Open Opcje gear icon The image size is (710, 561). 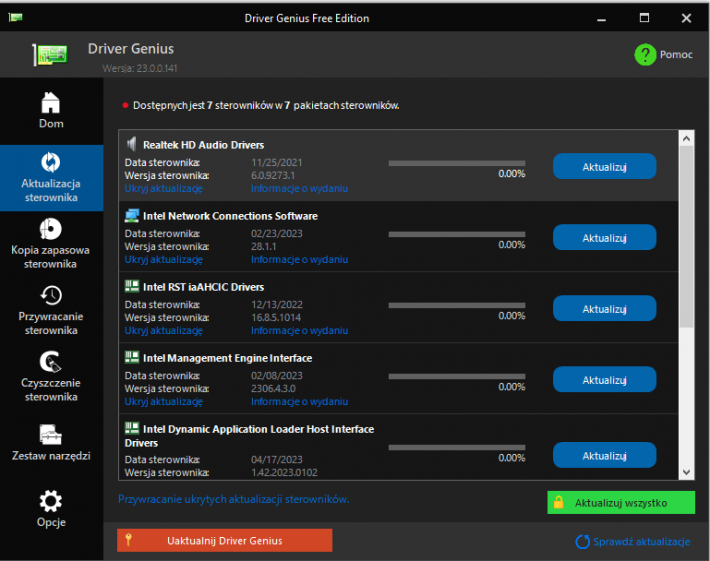click(x=51, y=501)
